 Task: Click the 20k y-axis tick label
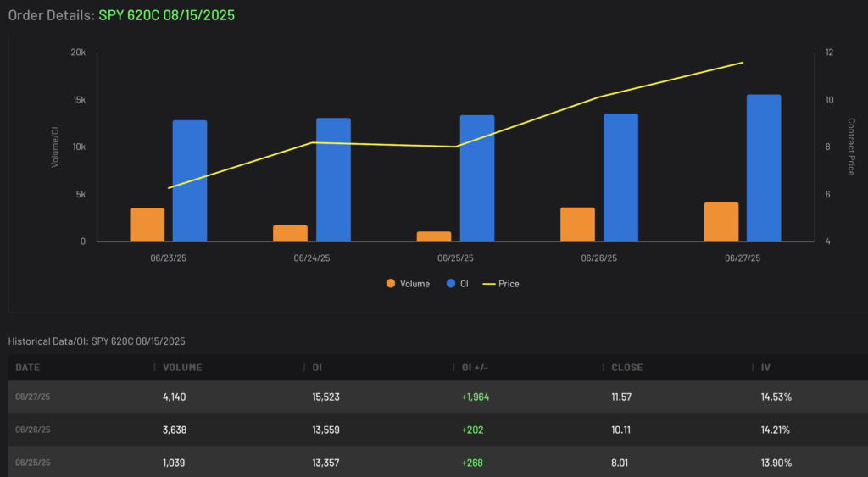[79, 53]
